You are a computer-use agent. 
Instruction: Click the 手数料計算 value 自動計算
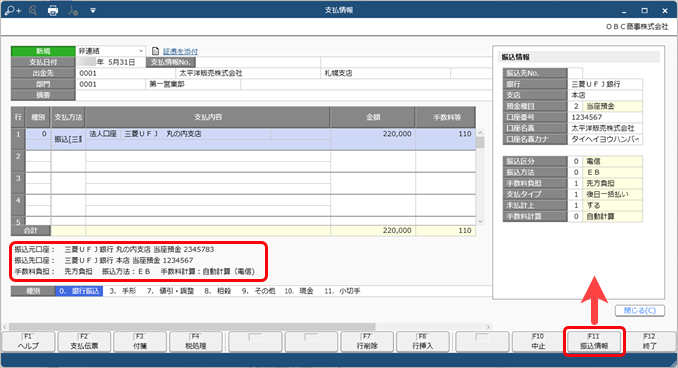(612, 217)
